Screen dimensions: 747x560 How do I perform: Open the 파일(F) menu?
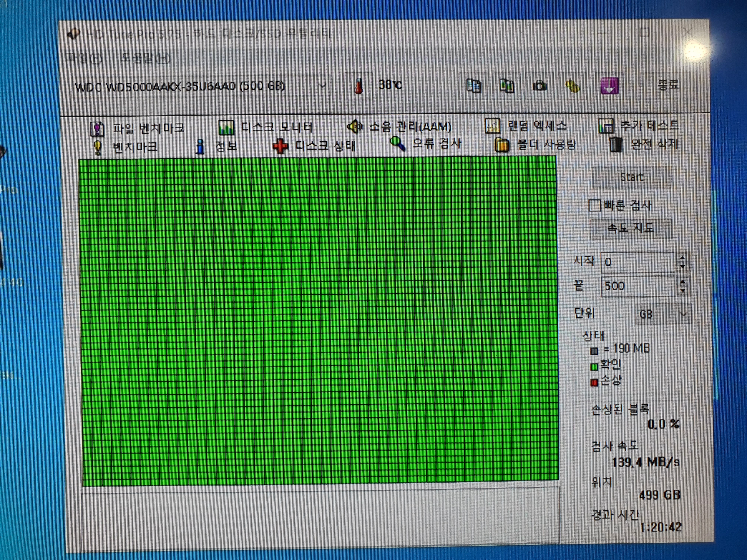coord(84,58)
